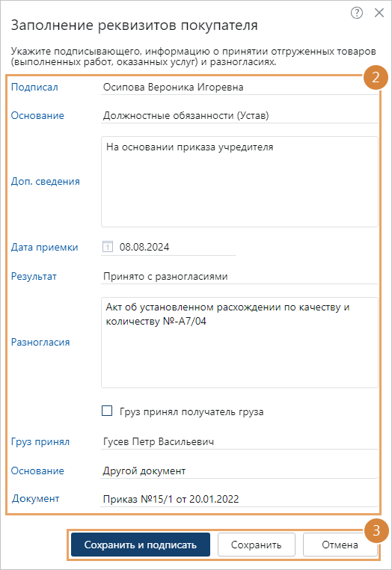Edit the Документ field Приказ №15/1
This screenshot has height=570, width=392.
coord(239,499)
